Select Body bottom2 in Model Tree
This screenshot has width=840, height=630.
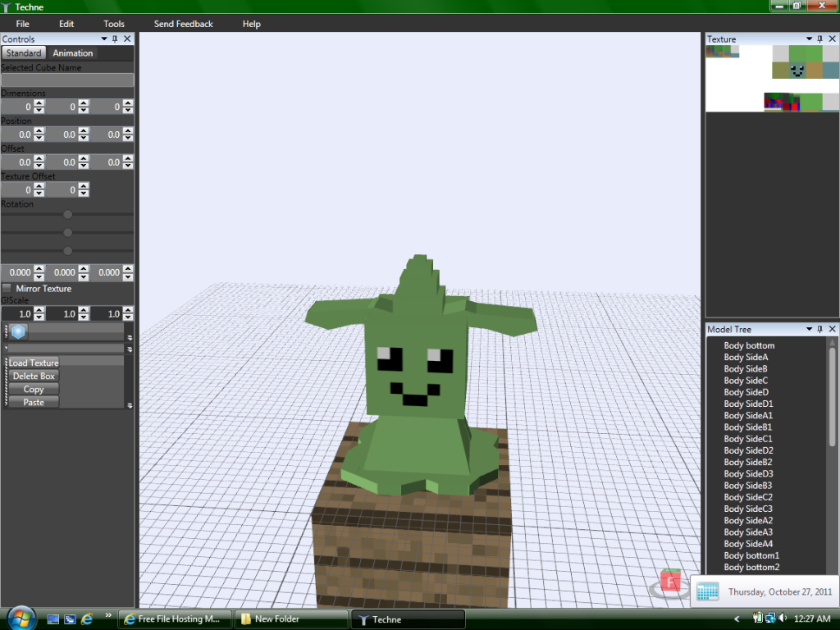coord(751,568)
